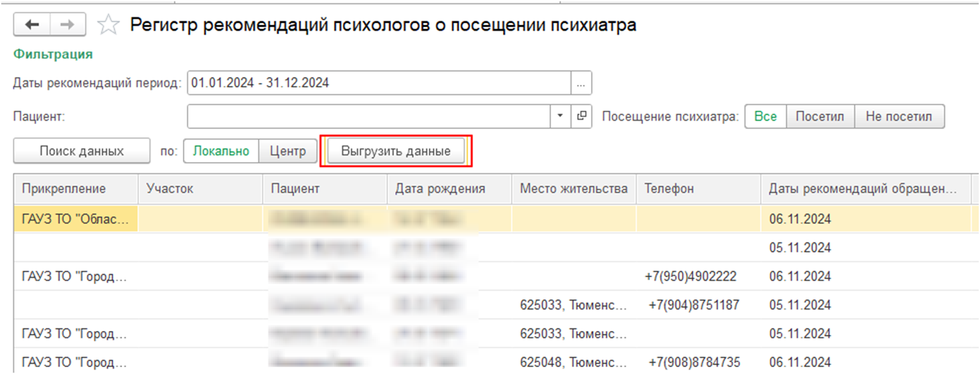Sort by Прикрепление column header

coord(64,189)
